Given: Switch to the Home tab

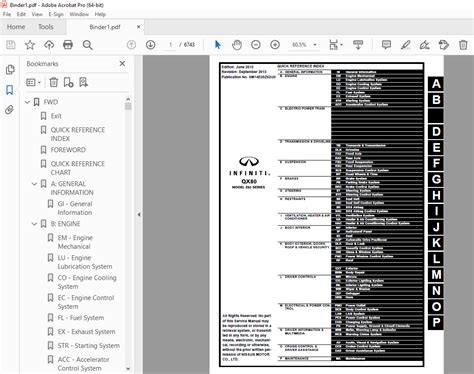Looking at the screenshot, I should tap(16, 27).
